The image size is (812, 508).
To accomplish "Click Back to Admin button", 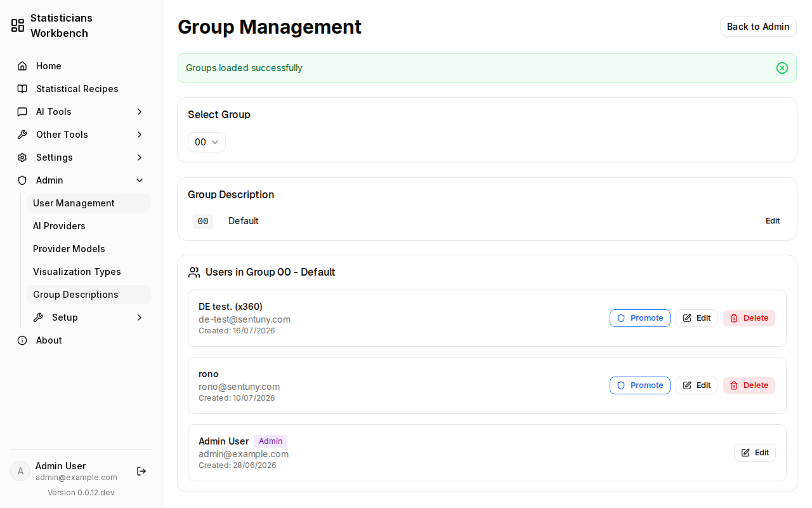I will [x=758, y=27].
